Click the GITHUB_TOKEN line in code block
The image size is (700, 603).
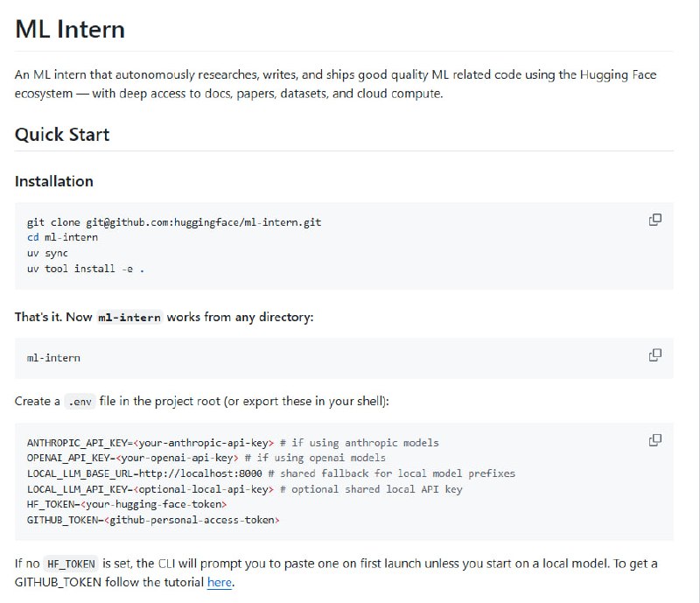(153, 520)
